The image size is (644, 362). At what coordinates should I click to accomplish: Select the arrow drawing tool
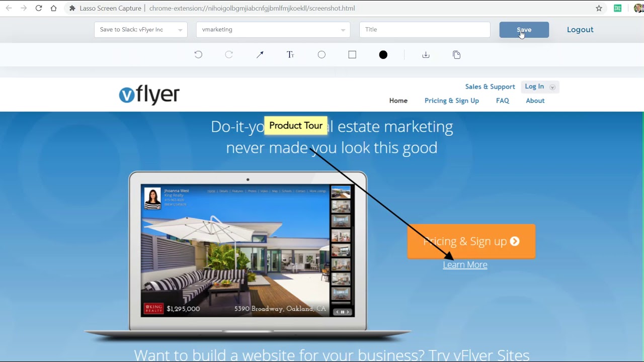tap(260, 55)
